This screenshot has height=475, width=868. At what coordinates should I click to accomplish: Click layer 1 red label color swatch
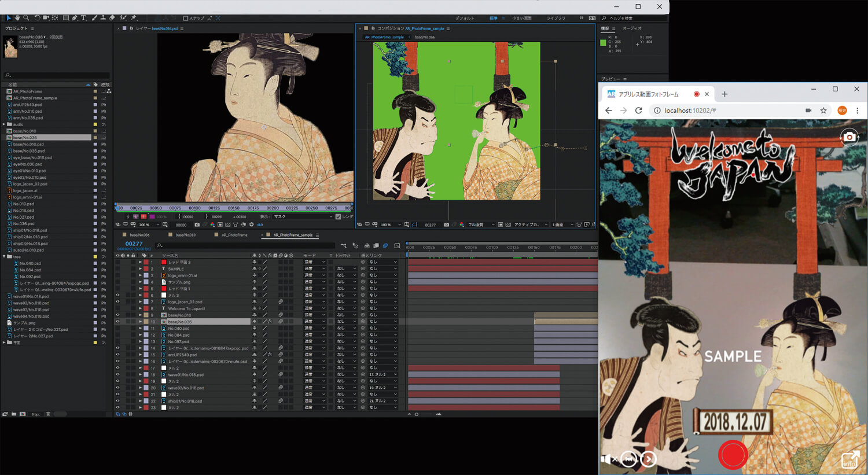point(146,262)
